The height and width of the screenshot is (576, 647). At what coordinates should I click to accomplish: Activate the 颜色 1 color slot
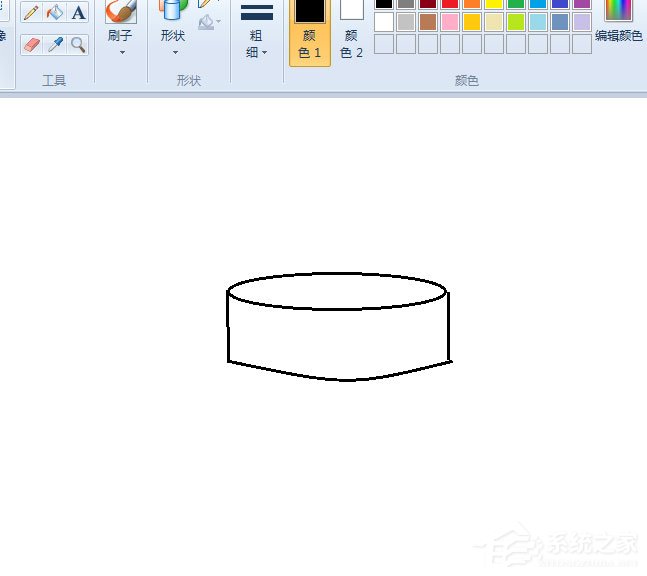pos(309,31)
